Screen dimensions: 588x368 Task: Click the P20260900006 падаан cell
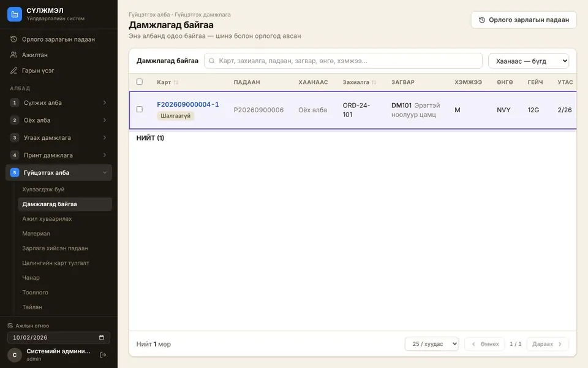point(258,110)
